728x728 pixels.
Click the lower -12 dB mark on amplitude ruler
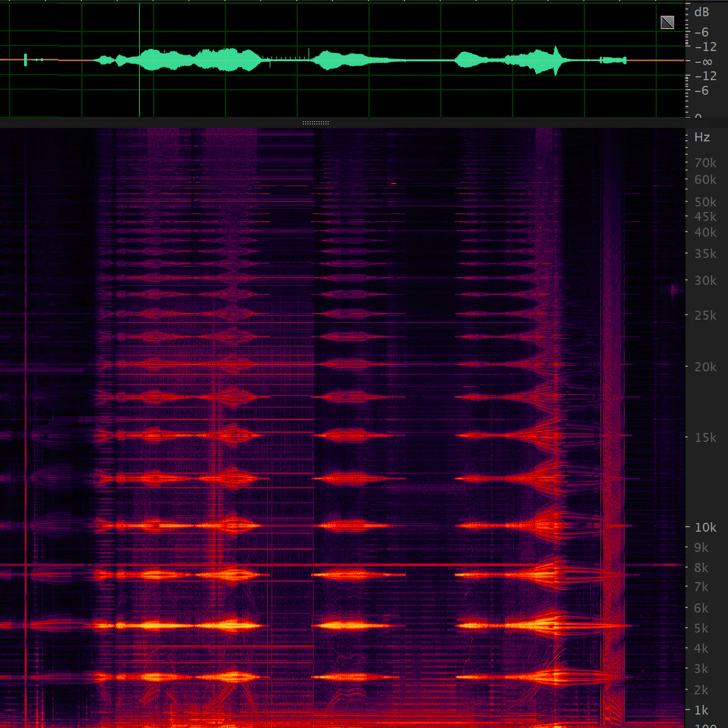[705, 76]
